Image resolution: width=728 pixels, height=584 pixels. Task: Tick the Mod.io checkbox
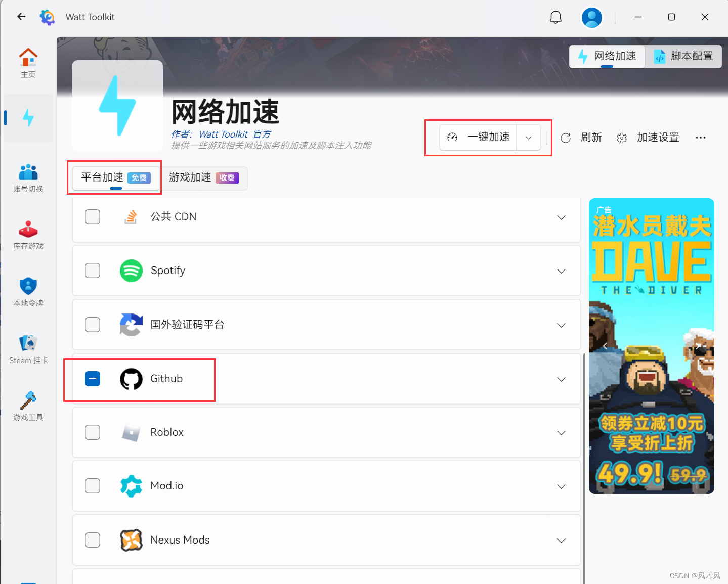coord(93,486)
